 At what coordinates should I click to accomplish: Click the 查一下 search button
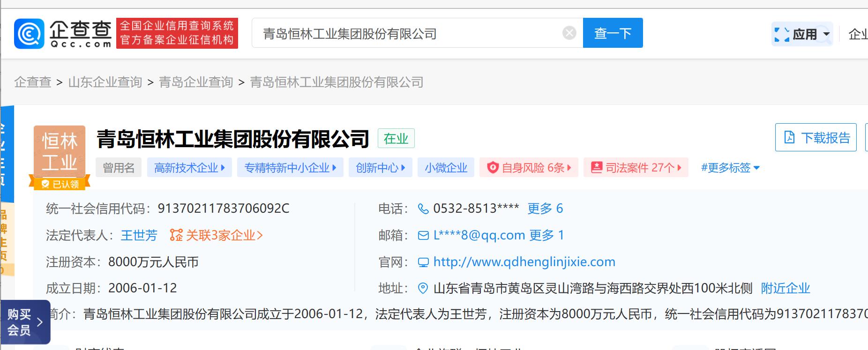click(x=613, y=33)
